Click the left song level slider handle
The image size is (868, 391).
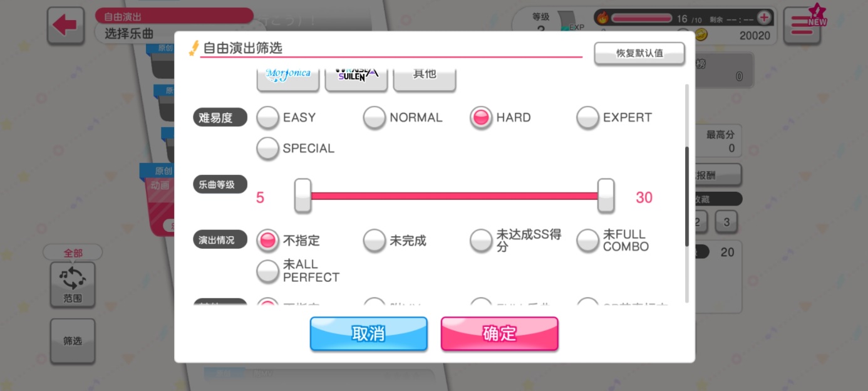click(303, 195)
